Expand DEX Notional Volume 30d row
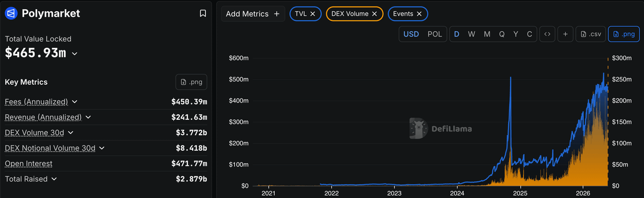 coord(102,148)
